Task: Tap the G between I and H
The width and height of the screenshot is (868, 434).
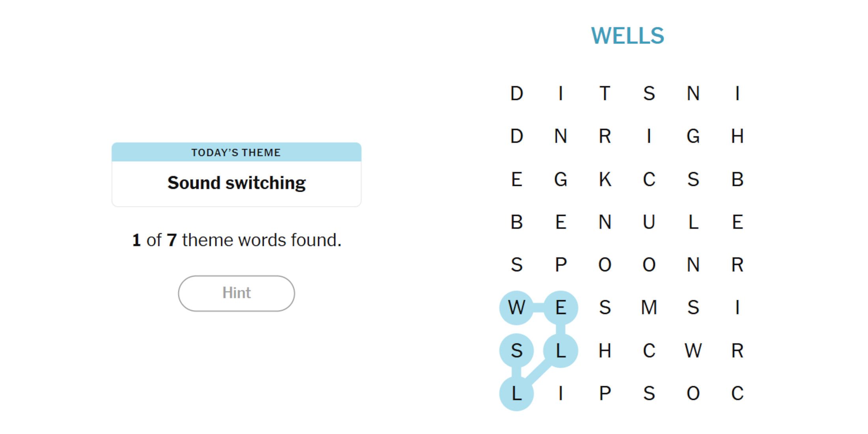Action: tap(693, 136)
